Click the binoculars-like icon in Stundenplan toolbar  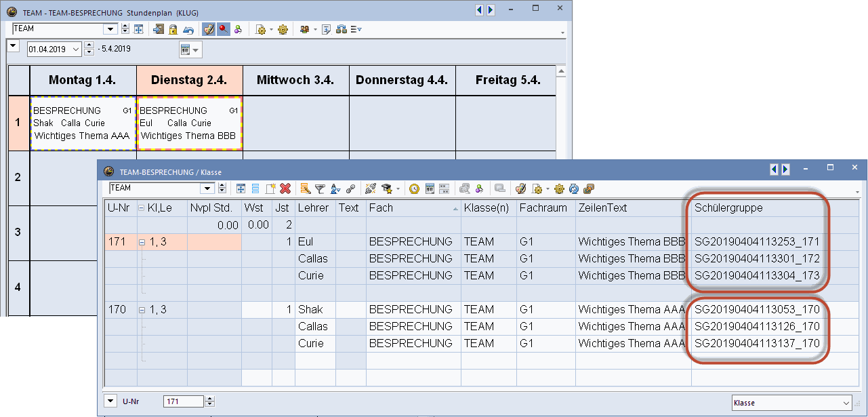tap(342, 29)
